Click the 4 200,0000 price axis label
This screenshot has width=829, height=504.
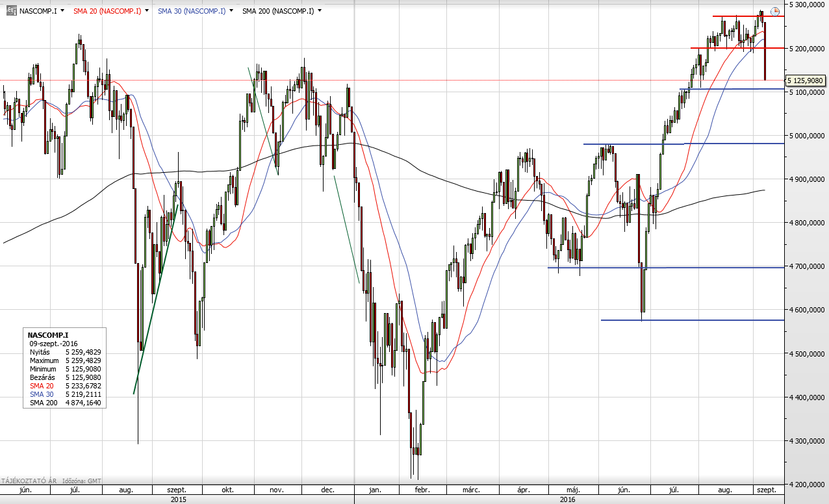point(806,485)
